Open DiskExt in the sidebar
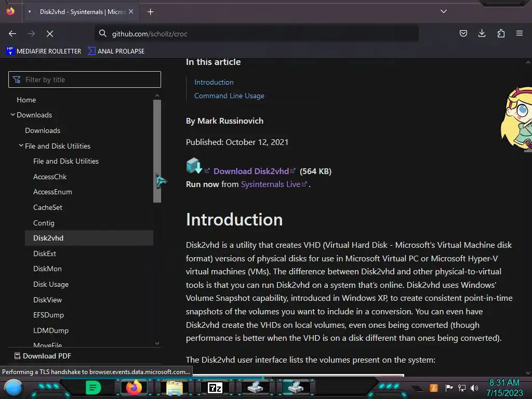 click(45, 254)
